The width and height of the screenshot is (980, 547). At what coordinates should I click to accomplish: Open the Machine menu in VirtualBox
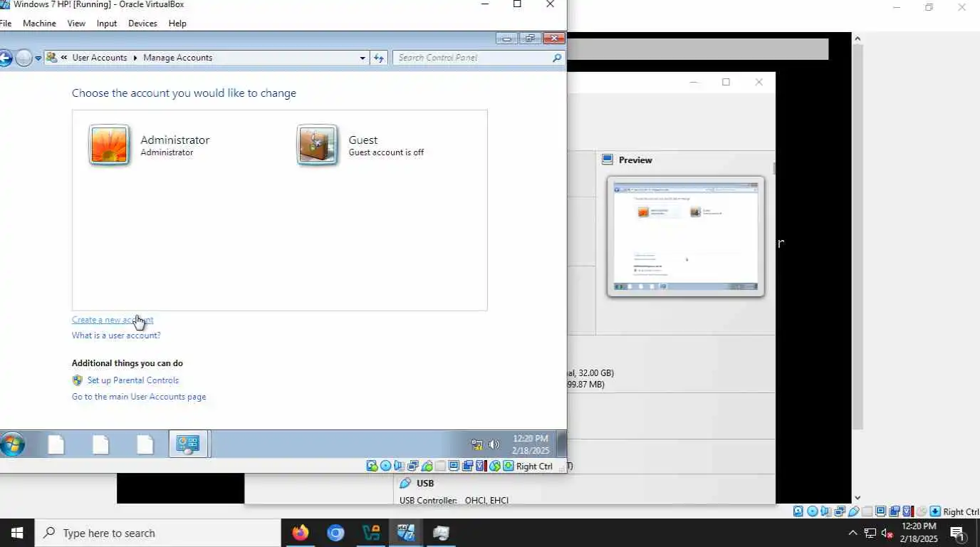point(39,24)
